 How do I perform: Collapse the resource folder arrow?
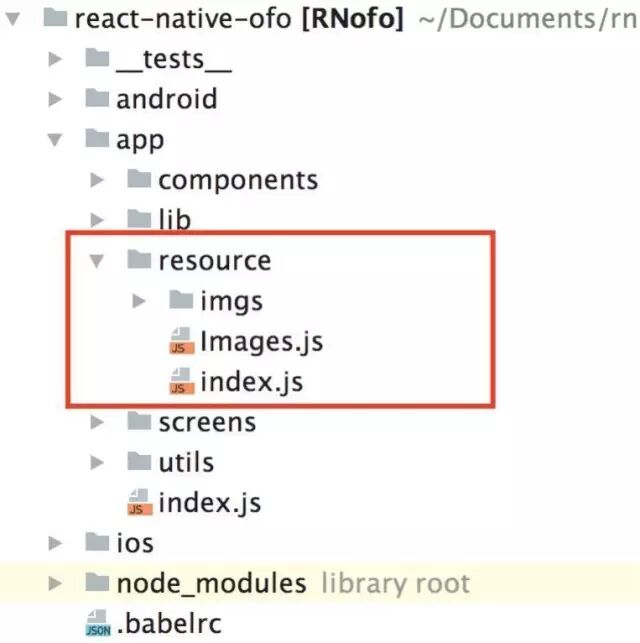click(x=97, y=261)
